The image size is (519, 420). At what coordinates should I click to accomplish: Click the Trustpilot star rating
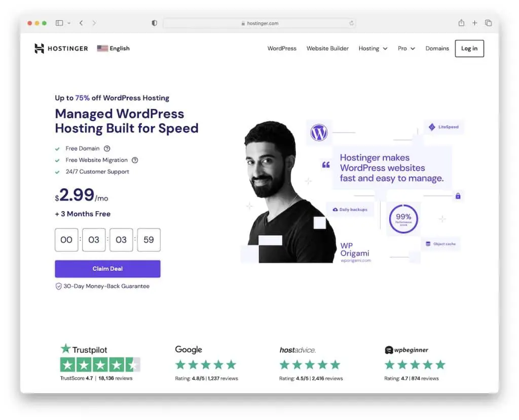click(x=100, y=365)
